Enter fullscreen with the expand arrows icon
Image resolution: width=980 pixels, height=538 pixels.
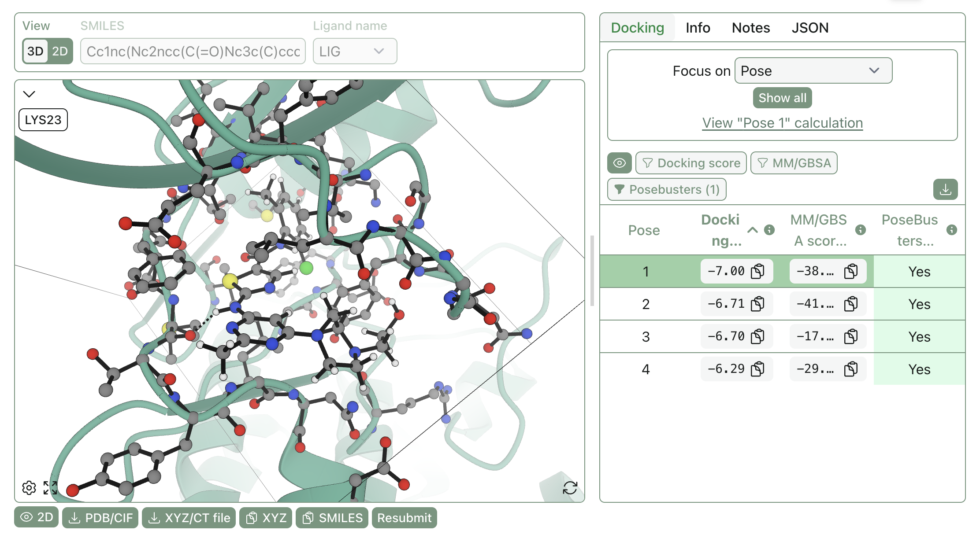pyautogui.click(x=50, y=487)
